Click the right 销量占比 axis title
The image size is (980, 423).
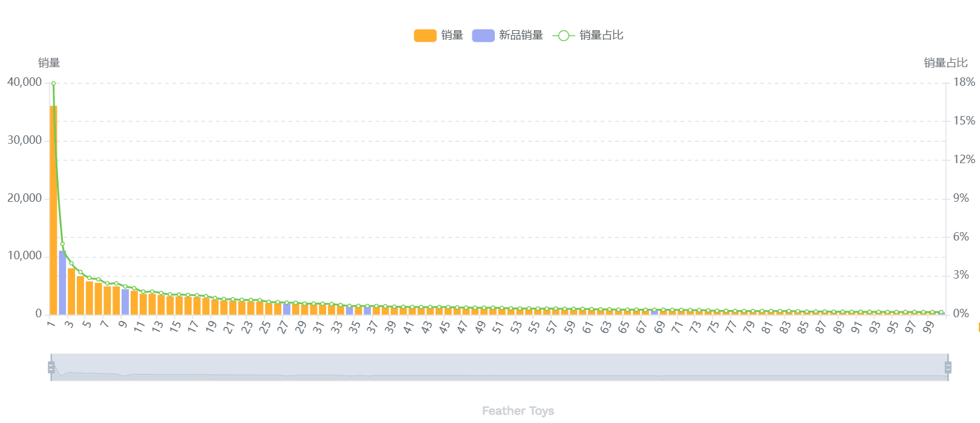(x=946, y=63)
